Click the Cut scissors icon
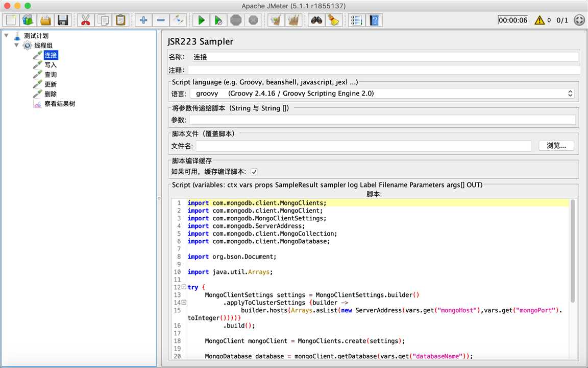Screen dimensions: 588x368 click(x=85, y=20)
